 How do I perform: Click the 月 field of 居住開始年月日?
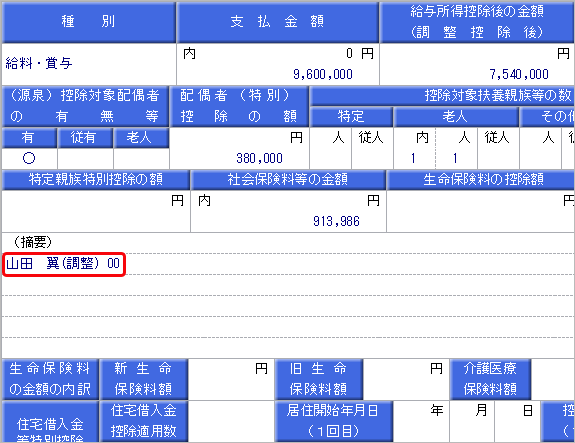coord(472,421)
